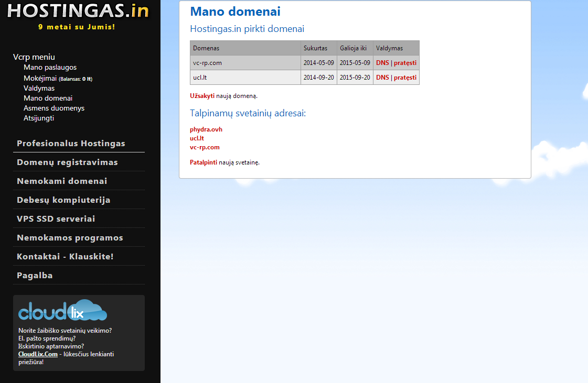Visit VPS SSD serveriai page
This screenshot has width=588, height=383.
click(56, 219)
